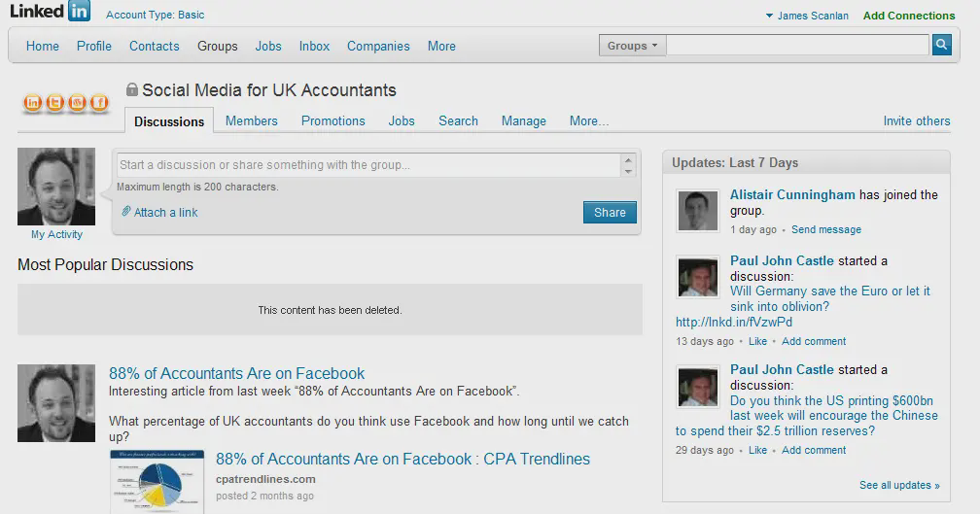980x514 pixels.
Task: Click the Invite others link
Action: pyautogui.click(x=917, y=121)
